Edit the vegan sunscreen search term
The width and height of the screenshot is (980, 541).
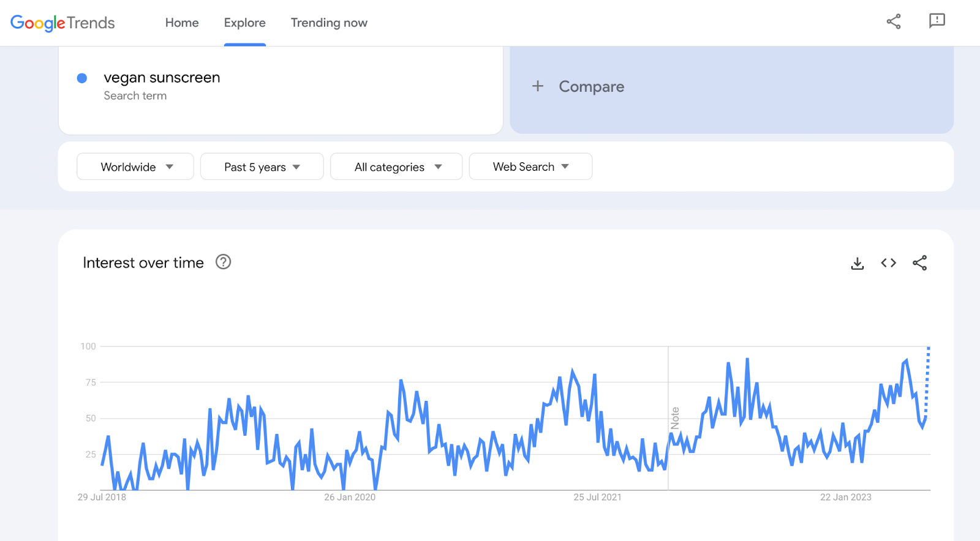(x=162, y=78)
